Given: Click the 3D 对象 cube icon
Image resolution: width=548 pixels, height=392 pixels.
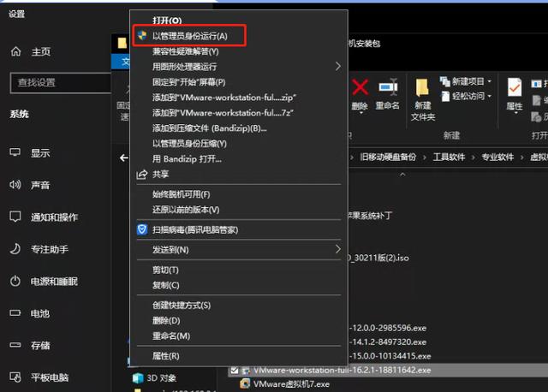Looking at the screenshot, I should pos(138,377).
